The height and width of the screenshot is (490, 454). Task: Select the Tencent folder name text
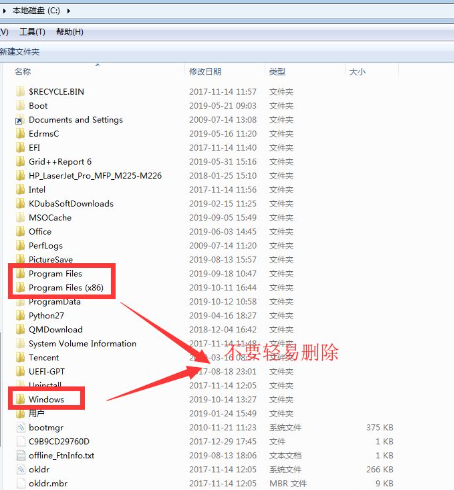pos(44,357)
